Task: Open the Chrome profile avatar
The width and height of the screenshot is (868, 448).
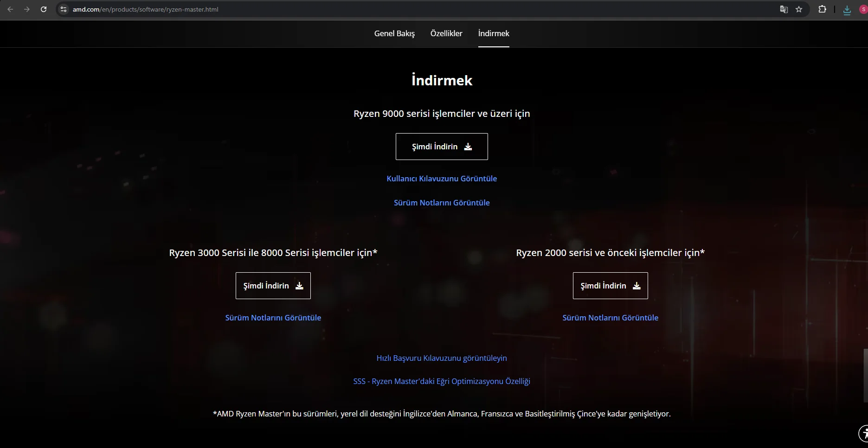Action: [863, 9]
